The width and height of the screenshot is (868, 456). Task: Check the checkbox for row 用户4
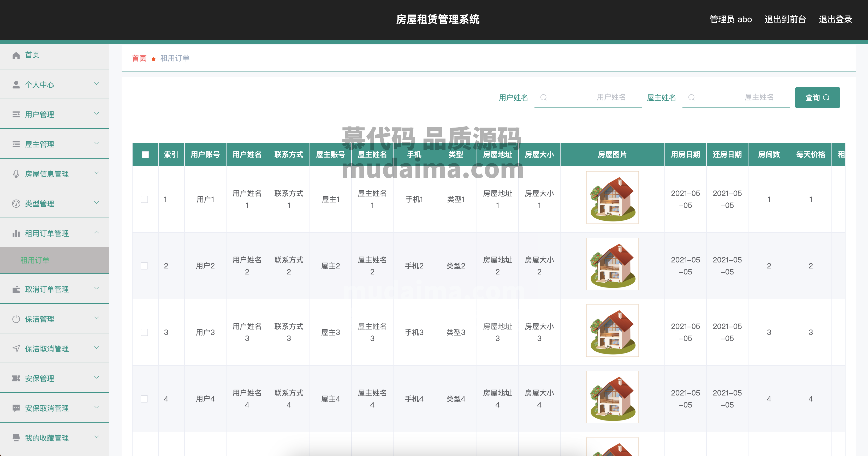pyautogui.click(x=144, y=399)
